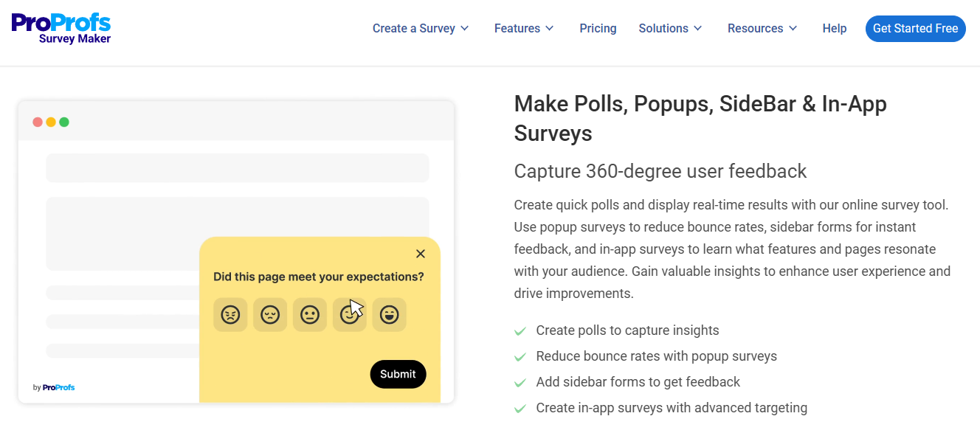980x447 pixels.
Task: Click the Get Started Free button
Action: tap(915, 29)
